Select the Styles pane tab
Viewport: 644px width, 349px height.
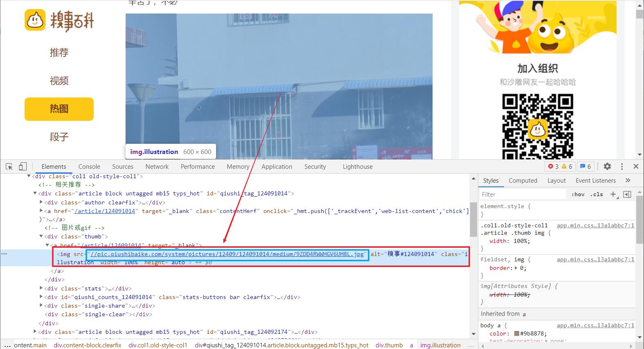491,181
